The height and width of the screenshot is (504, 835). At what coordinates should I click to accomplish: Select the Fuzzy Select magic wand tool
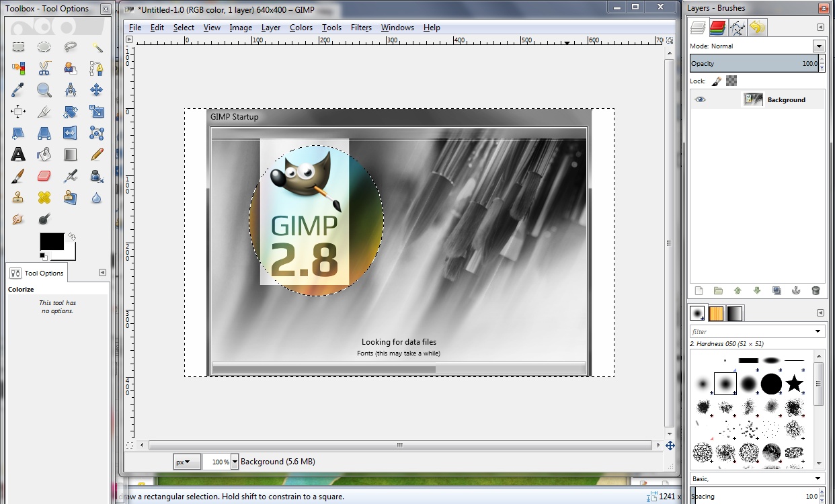pos(97,47)
